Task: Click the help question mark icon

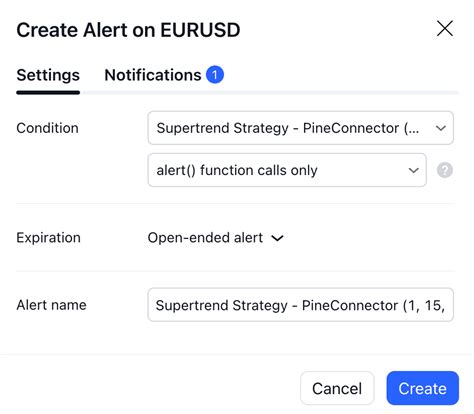Action: (x=445, y=170)
